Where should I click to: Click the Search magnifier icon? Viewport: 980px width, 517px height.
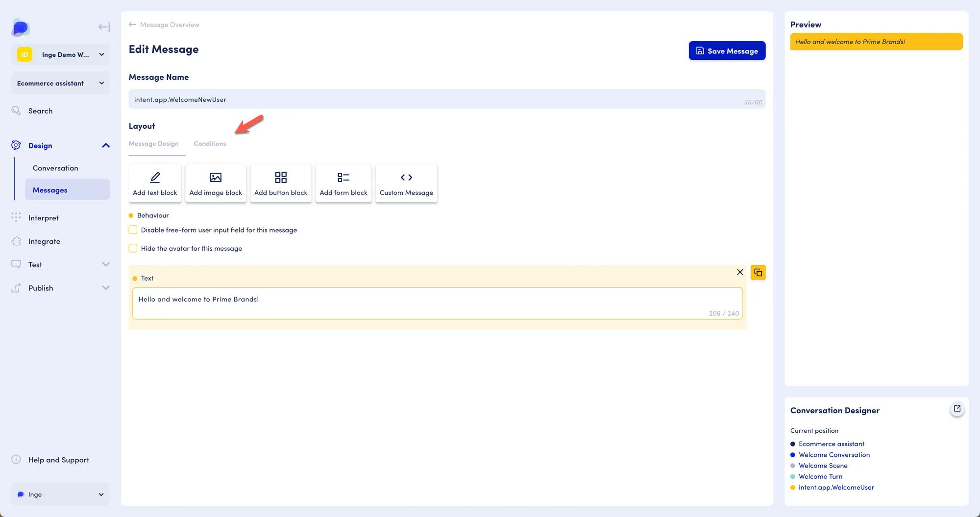point(16,111)
